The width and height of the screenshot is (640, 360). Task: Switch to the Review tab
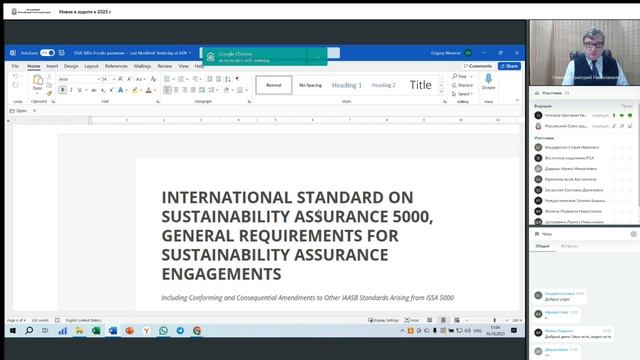pos(164,66)
